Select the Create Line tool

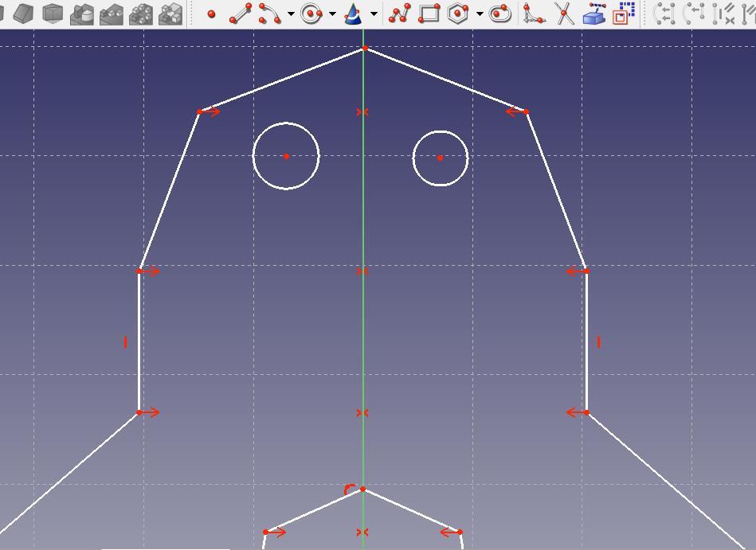click(x=241, y=14)
